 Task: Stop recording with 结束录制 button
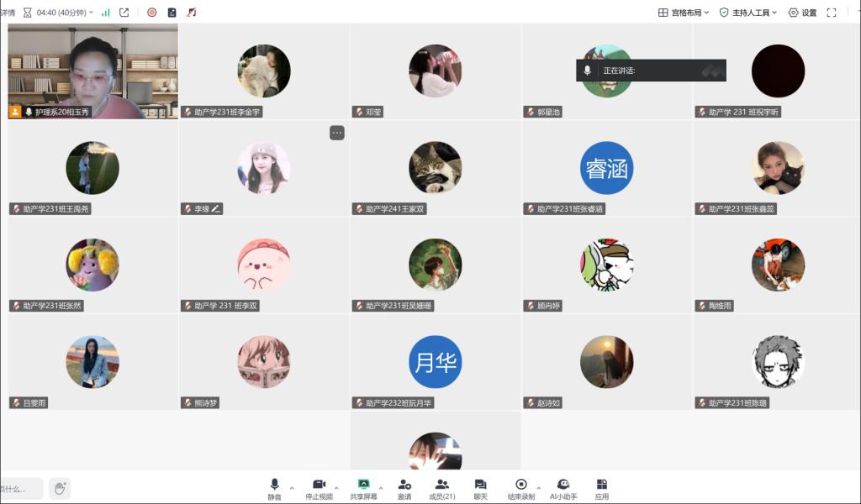tap(520, 488)
